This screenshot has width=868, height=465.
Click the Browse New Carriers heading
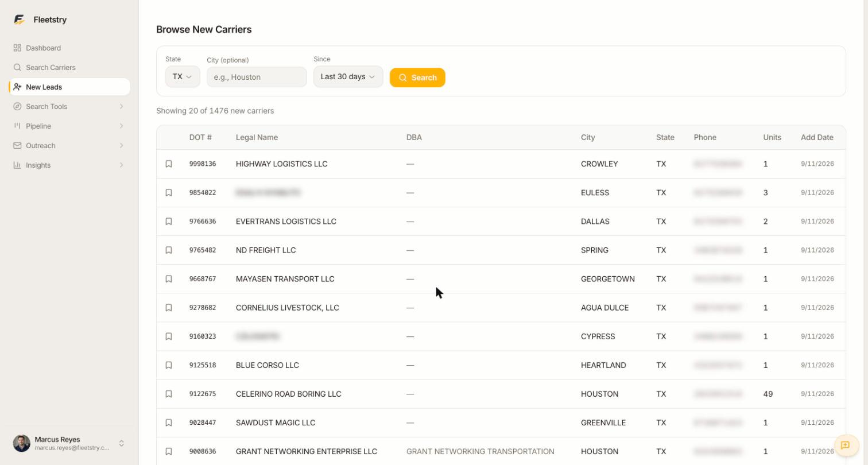click(204, 30)
